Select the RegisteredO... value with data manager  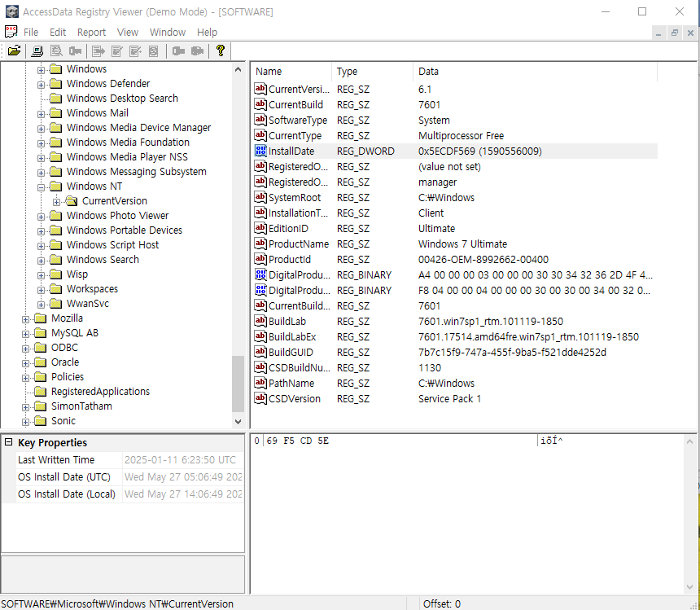click(x=455, y=182)
